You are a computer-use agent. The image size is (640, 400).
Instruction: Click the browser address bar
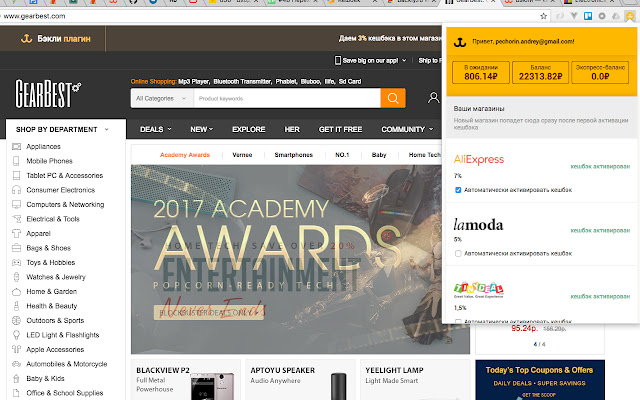(x=269, y=16)
